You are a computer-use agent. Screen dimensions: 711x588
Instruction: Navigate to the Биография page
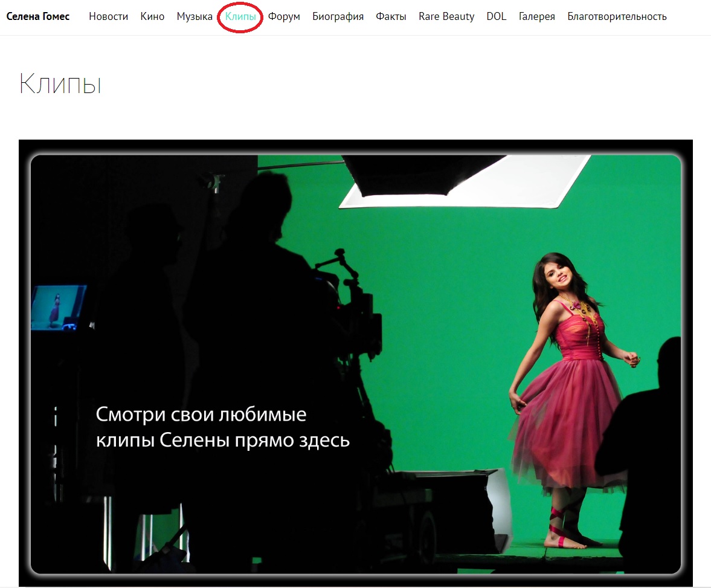(338, 17)
